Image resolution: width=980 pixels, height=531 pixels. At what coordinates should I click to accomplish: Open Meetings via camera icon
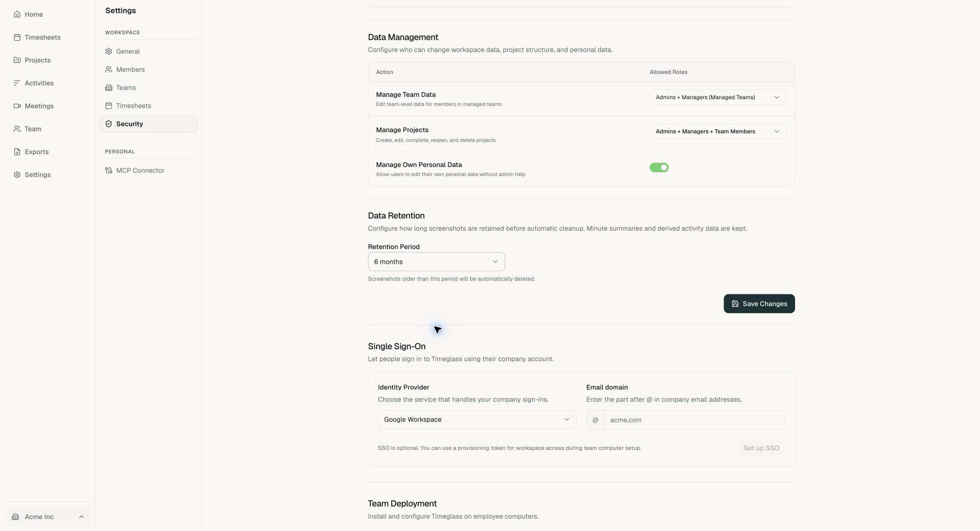[17, 106]
